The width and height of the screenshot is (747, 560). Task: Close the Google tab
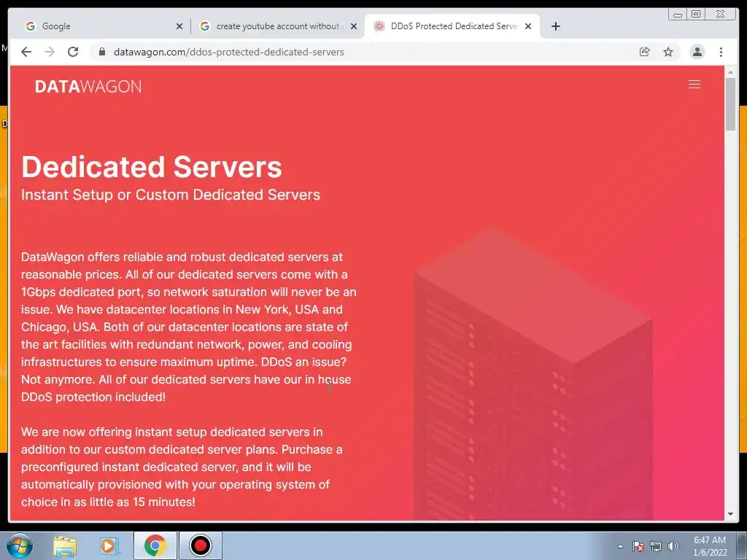[x=179, y=26]
